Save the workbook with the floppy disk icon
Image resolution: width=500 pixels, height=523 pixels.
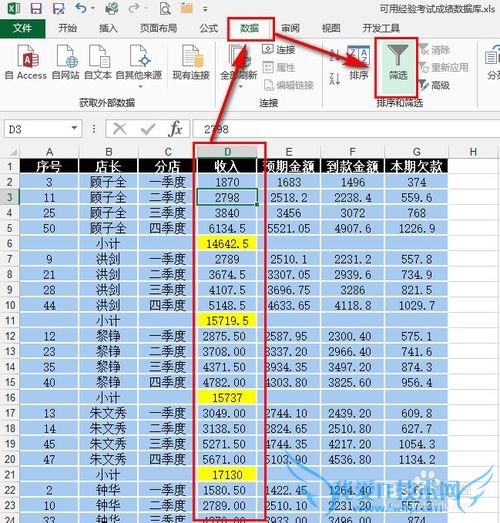tap(36, 8)
